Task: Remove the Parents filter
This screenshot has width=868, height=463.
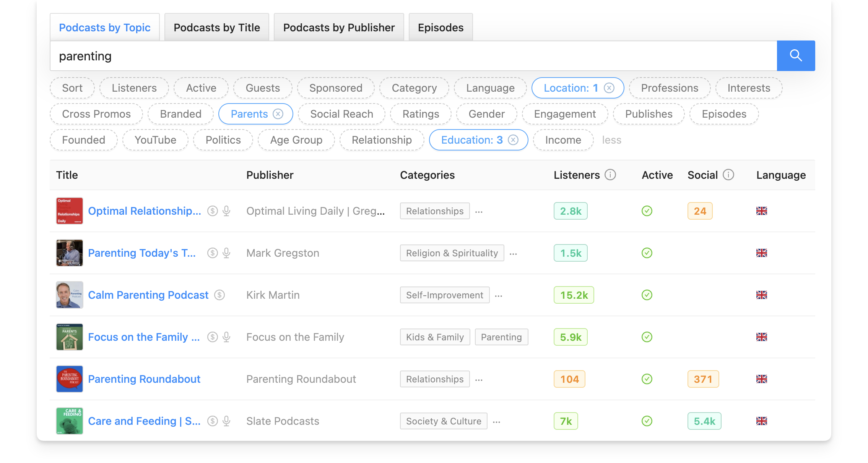Action: pyautogui.click(x=279, y=113)
